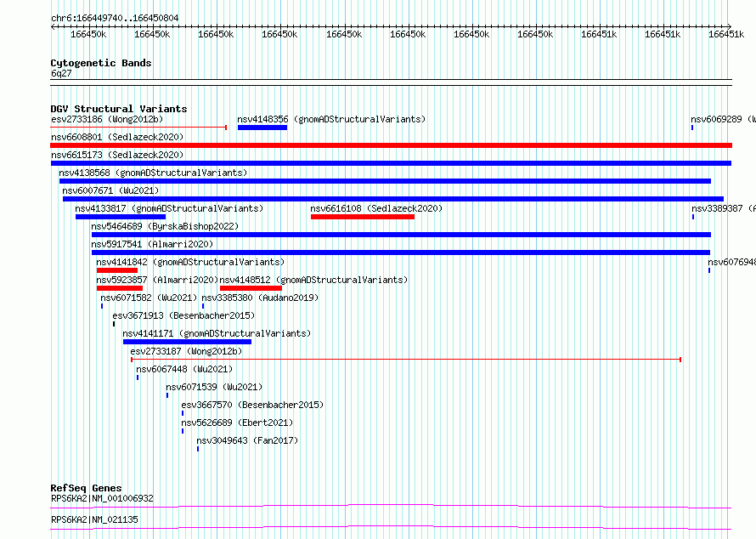
Task: Click the nsv6069289 variant label
Action: [723, 119]
